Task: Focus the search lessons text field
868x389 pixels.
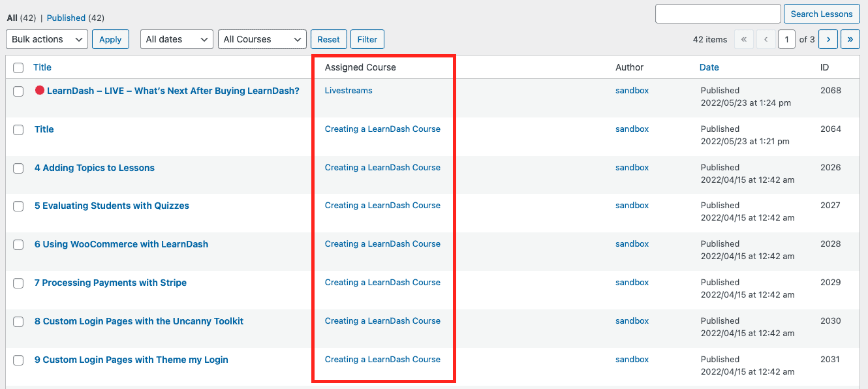Action: [718, 14]
